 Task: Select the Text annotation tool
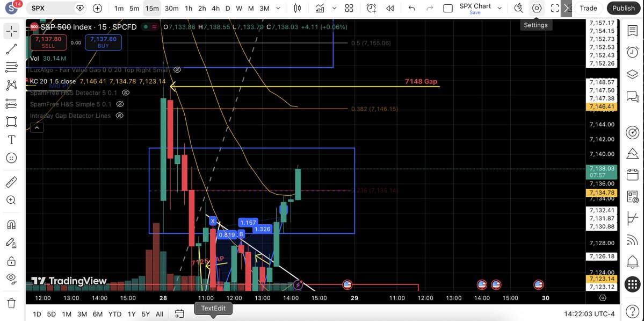[11, 140]
